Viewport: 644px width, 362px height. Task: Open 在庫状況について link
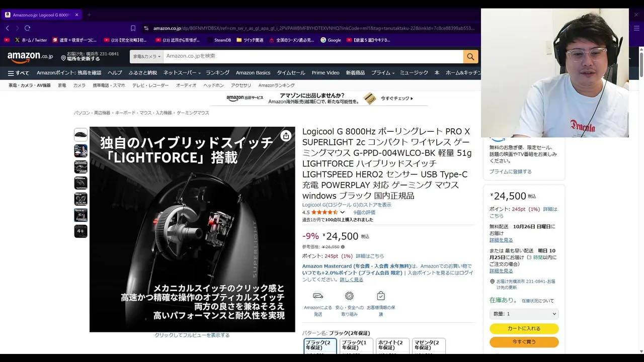(x=537, y=301)
